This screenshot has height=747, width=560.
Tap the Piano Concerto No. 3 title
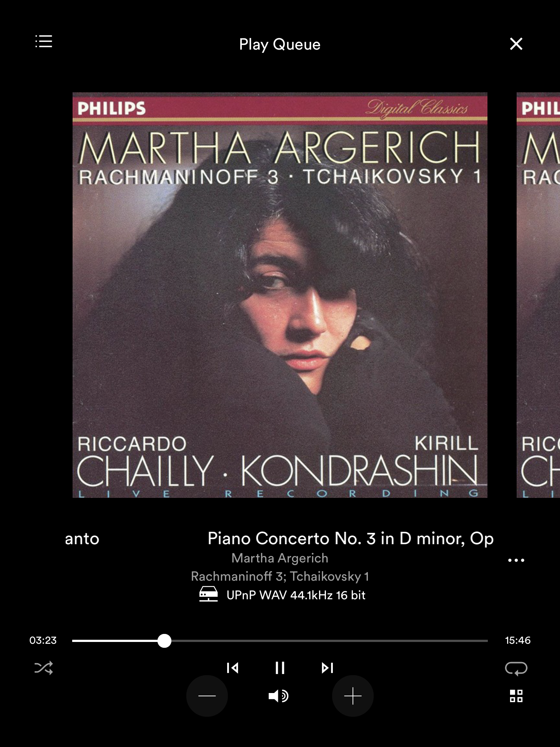(351, 538)
